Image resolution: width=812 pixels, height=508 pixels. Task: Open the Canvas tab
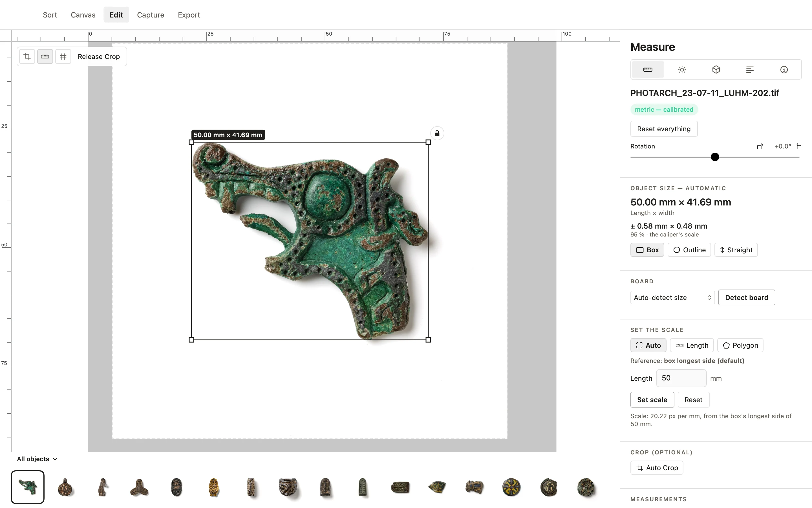point(83,15)
